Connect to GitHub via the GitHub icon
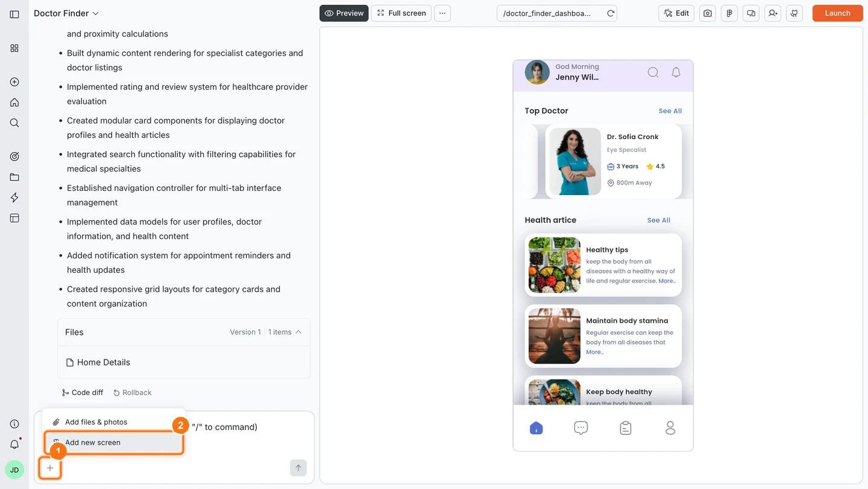The width and height of the screenshot is (868, 489). [794, 13]
